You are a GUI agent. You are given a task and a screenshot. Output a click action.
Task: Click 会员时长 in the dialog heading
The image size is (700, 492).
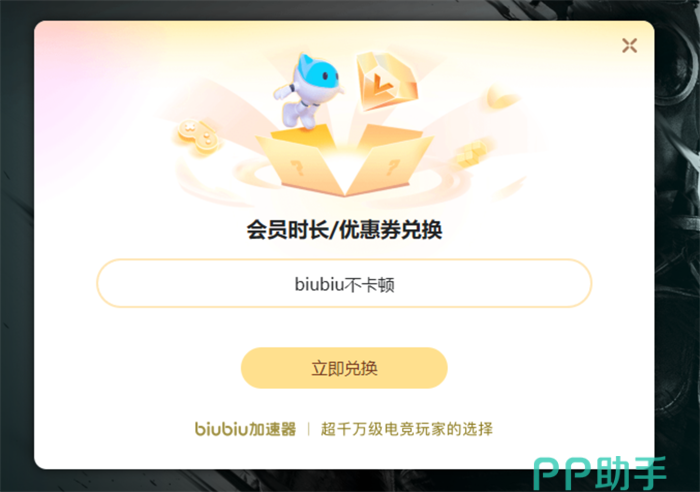click(287, 230)
